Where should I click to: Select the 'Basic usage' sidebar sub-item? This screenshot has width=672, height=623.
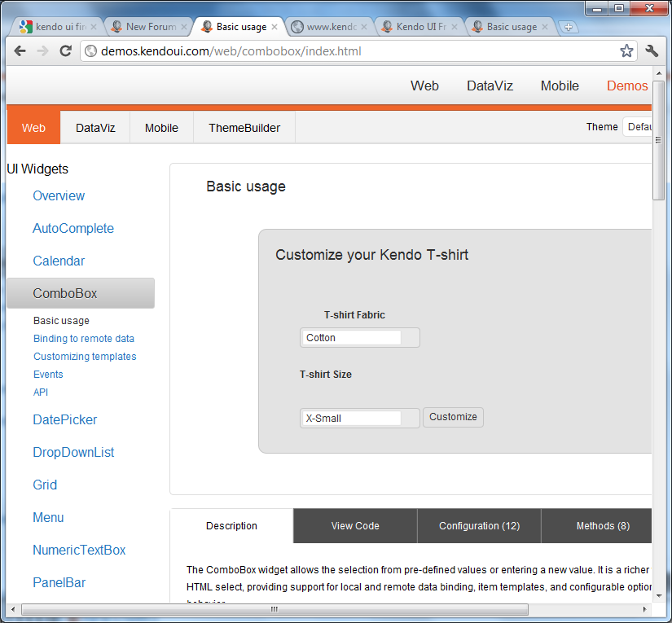[61, 321]
